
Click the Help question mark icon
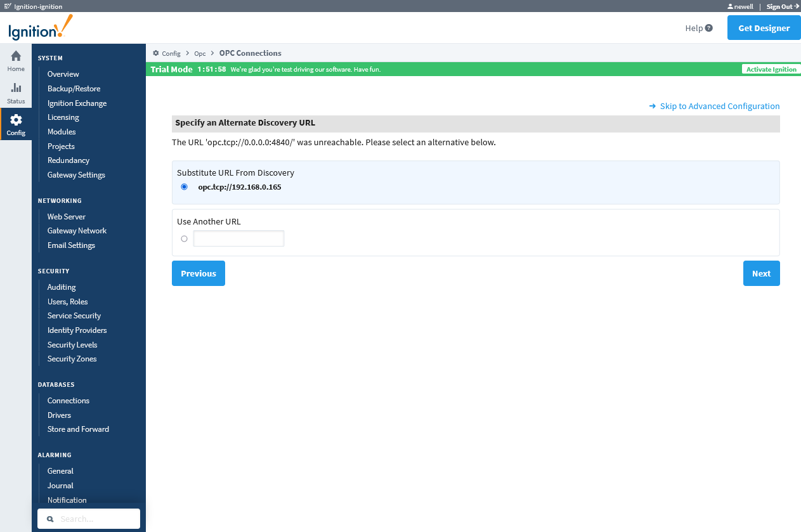click(708, 28)
